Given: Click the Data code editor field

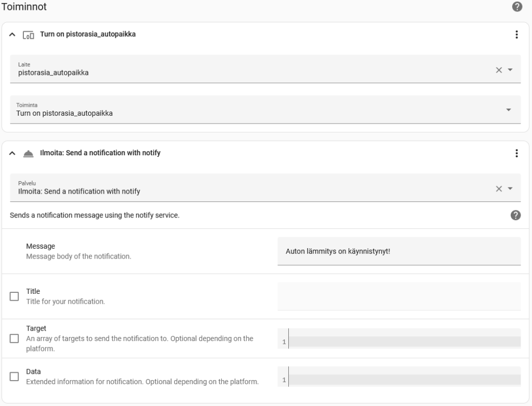Looking at the screenshot, I should tap(399, 376).
